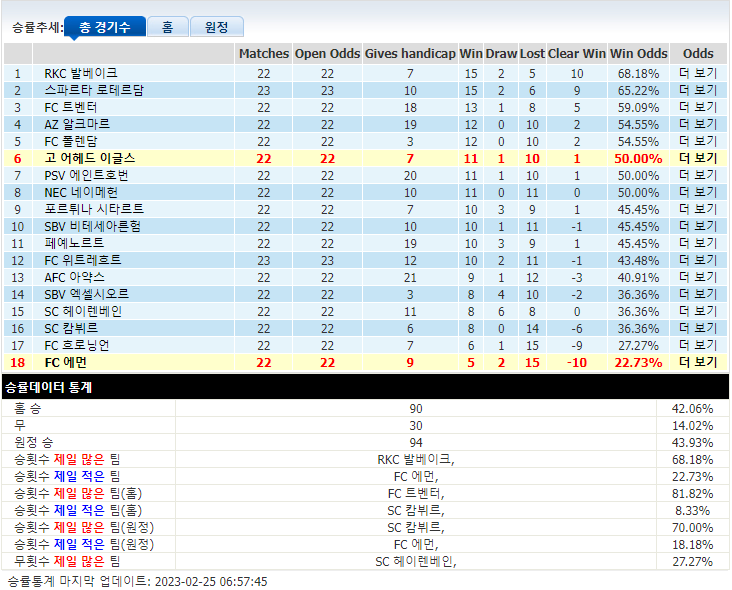Click the Open Odds column header
The image size is (732, 590).
(x=327, y=54)
